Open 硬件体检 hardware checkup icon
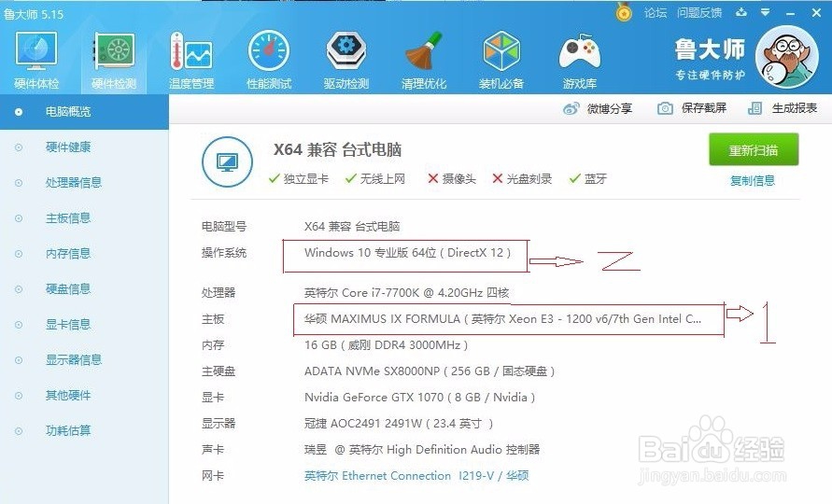Viewport: 832px width, 504px height. (x=36, y=51)
